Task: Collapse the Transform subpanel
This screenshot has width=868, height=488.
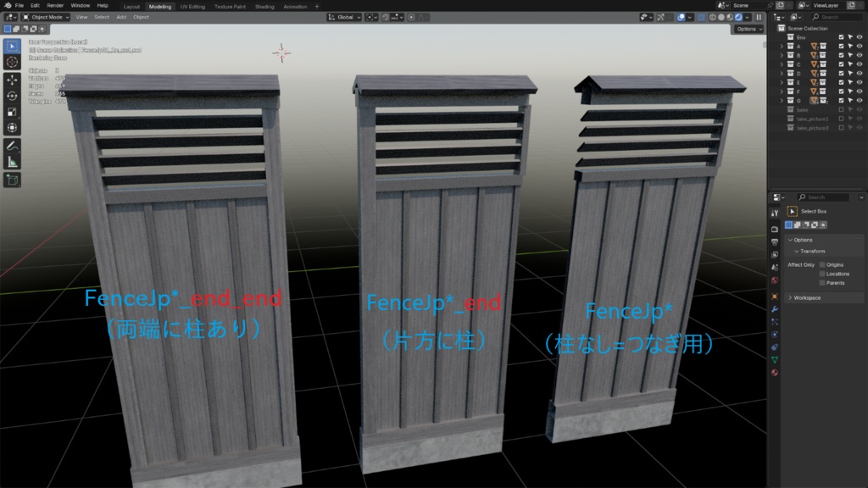Action: click(x=797, y=251)
